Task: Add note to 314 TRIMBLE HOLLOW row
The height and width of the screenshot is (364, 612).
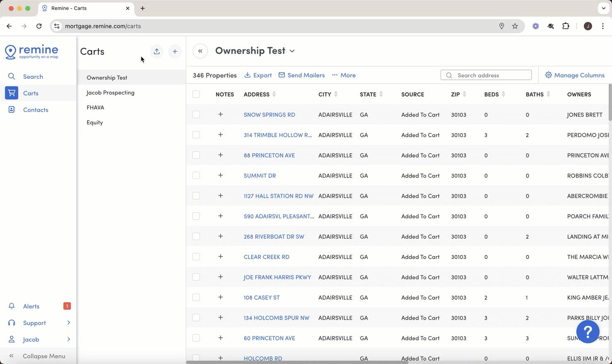Action: pyautogui.click(x=221, y=135)
